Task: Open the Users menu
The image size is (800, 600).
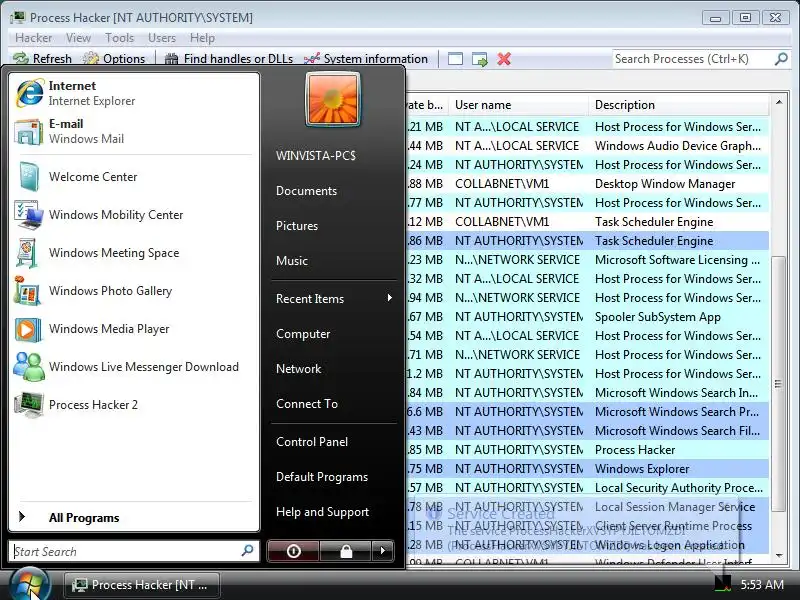Action: [162, 38]
